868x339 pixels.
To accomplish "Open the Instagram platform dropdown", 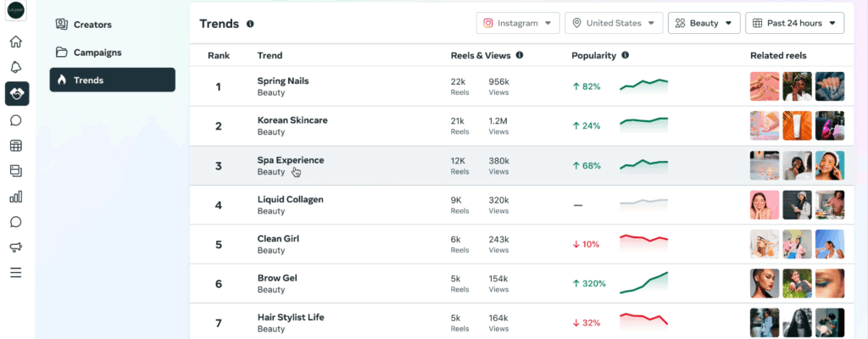I will (x=517, y=23).
